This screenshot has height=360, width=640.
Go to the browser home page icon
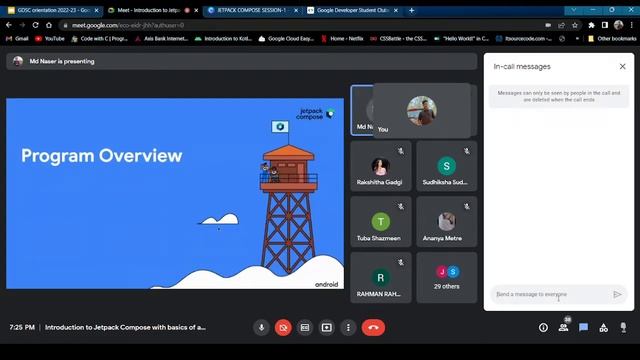pos(49,25)
